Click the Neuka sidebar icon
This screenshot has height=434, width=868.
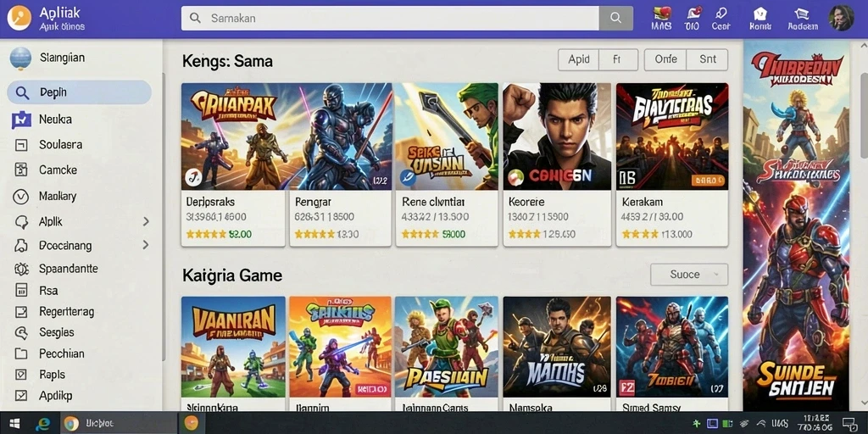pos(21,120)
